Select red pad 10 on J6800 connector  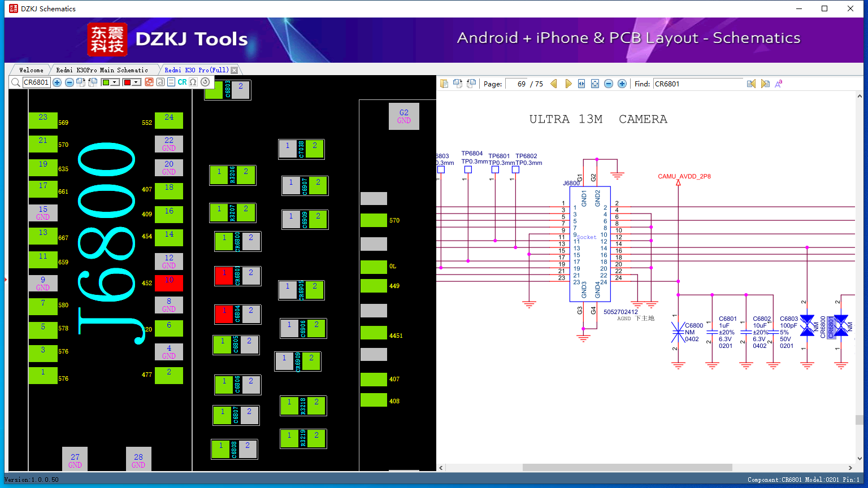pos(169,283)
